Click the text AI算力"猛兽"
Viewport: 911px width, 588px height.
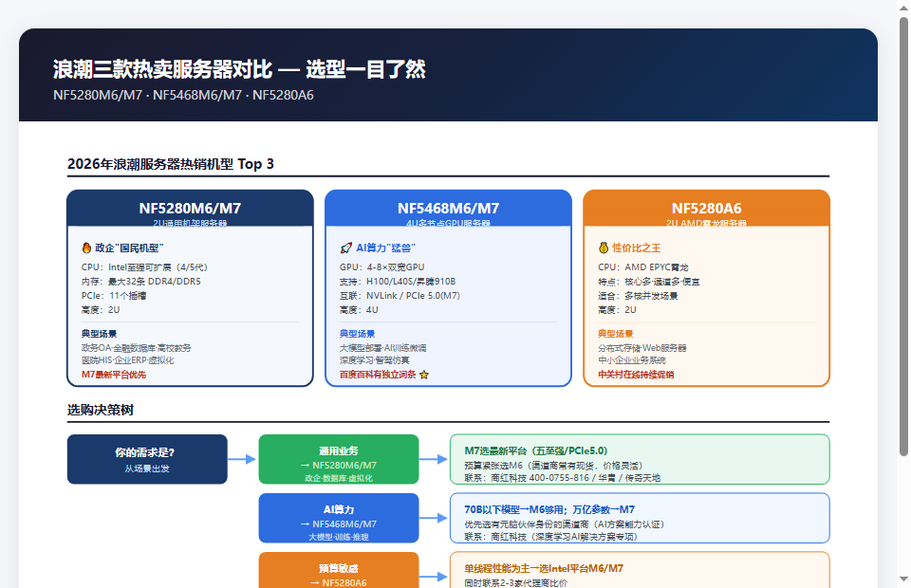tap(386, 248)
